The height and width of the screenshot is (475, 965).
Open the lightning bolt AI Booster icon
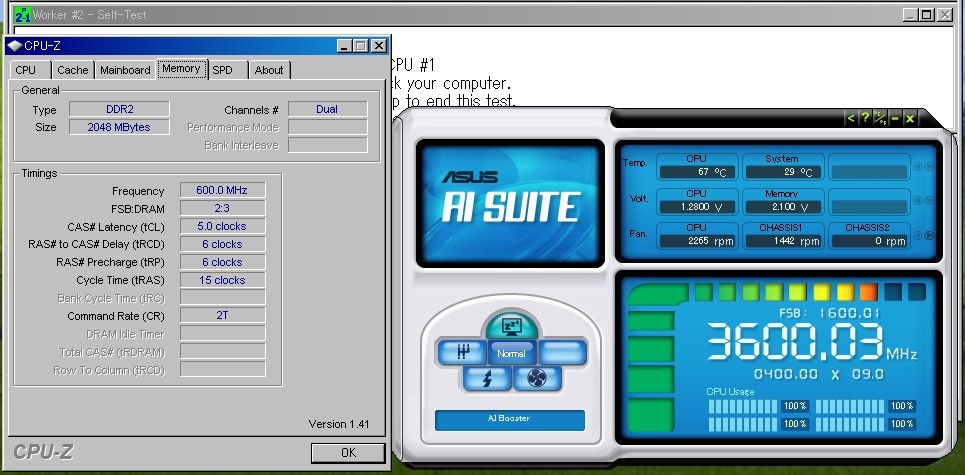click(487, 378)
